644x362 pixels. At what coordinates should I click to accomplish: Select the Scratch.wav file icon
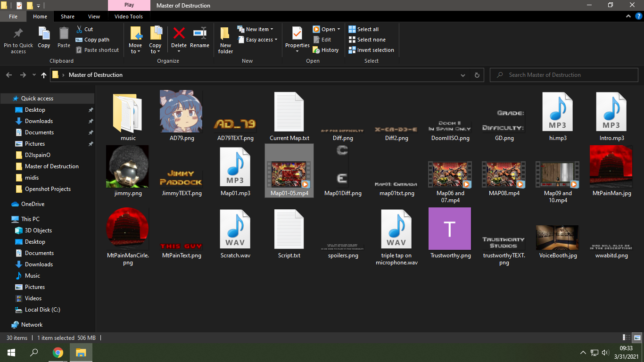tap(235, 229)
